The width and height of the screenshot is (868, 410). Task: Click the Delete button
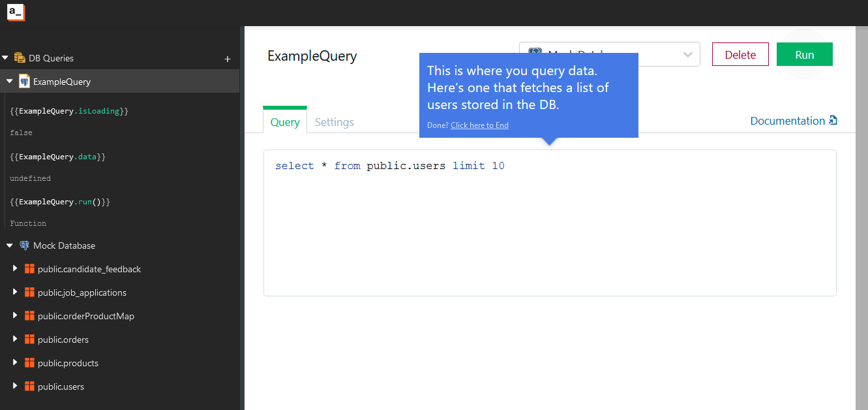740,55
